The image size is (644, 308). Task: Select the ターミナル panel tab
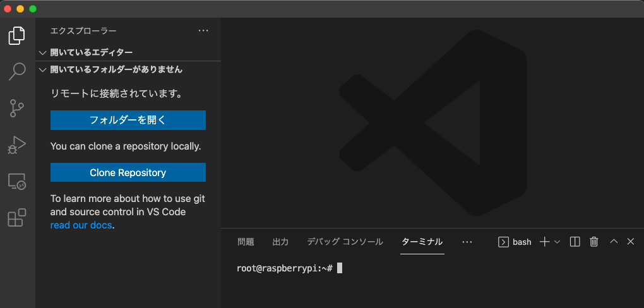coord(422,242)
